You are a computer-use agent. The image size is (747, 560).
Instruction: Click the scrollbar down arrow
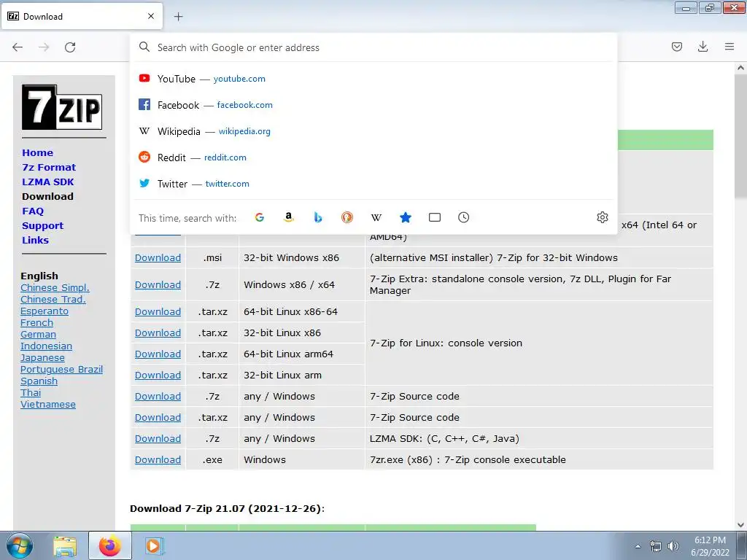click(x=741, y=525)
